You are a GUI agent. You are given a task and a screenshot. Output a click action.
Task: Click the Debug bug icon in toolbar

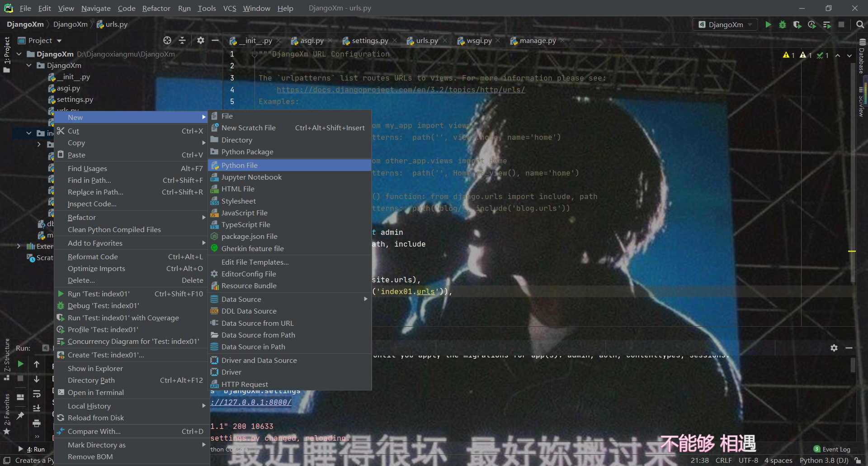point(783,24)
